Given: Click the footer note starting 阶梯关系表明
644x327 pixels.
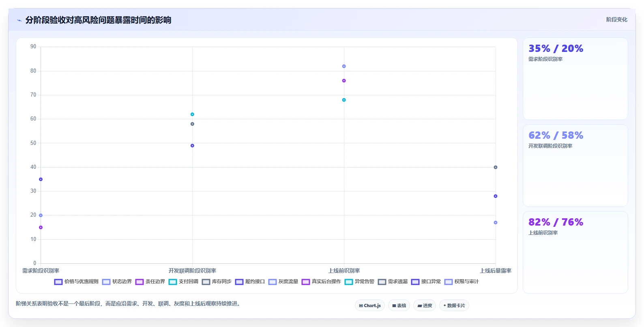Looking at the screenshot, I should point(129,303).
